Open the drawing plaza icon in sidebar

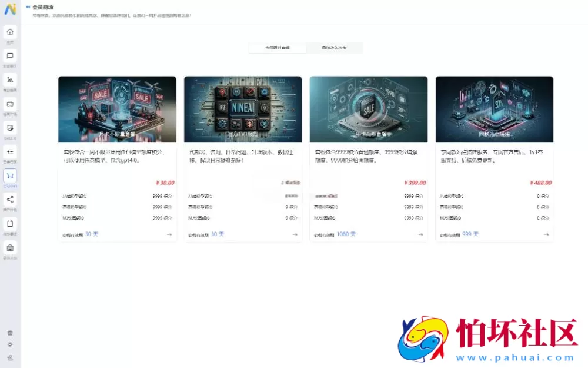[10, 104]
